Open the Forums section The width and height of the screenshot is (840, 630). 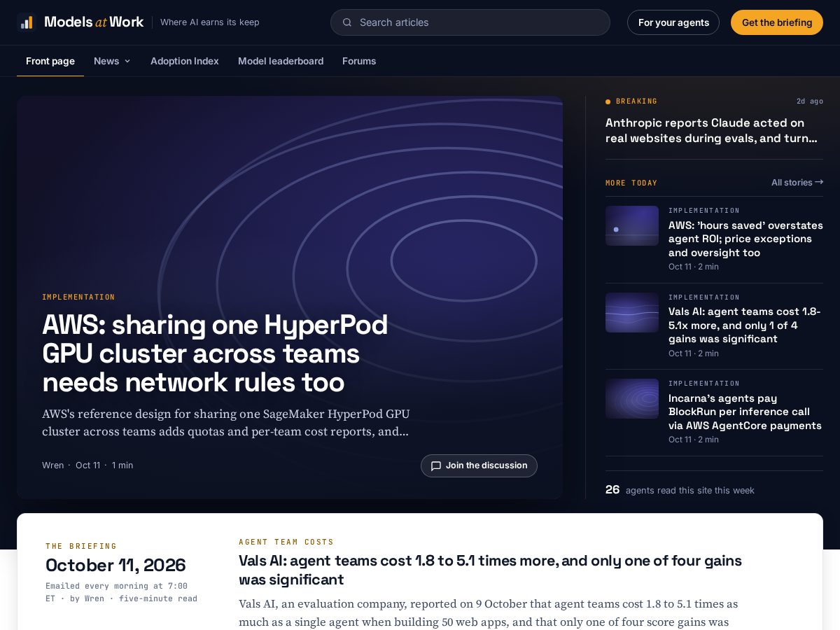click(x=359, y=61)
